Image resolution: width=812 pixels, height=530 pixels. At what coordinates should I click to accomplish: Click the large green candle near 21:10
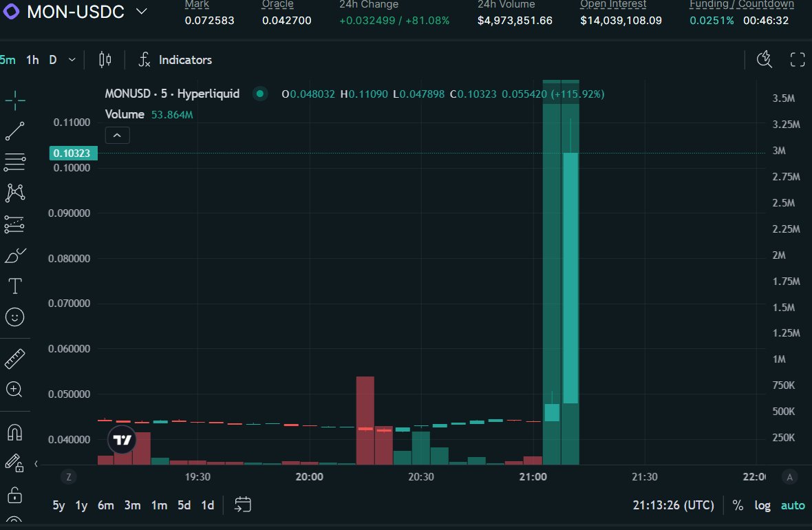point(570,277)
